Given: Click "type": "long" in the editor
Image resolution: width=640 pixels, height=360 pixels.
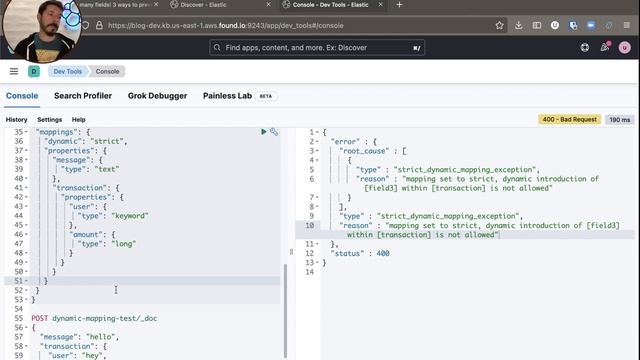Looking at the screenshot, I should [107, 244].
